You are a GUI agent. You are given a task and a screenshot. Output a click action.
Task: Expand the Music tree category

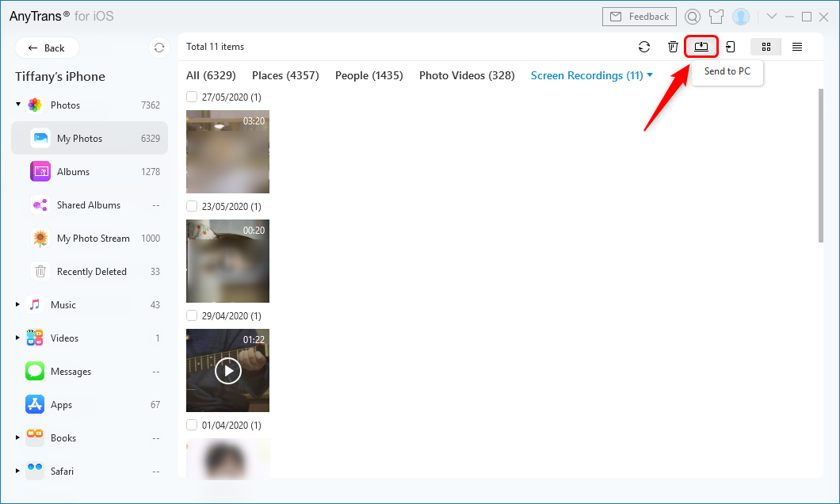click(18, 304)
